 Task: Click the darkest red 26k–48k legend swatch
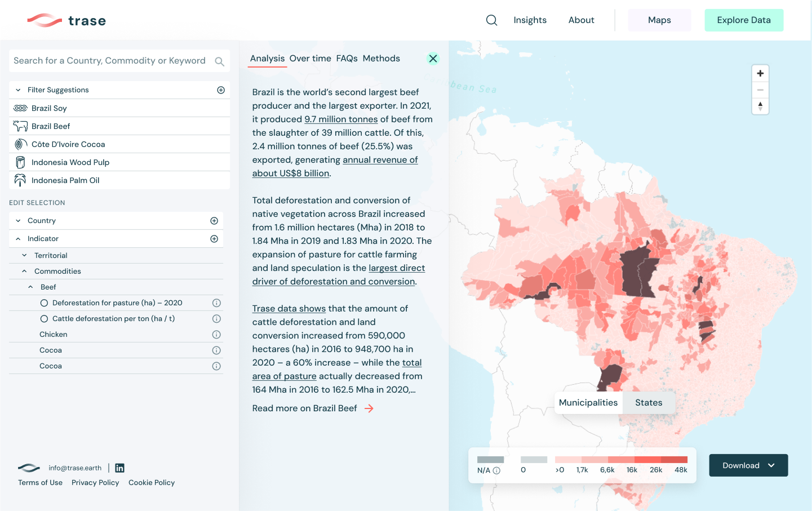click(x=674, y=460)
